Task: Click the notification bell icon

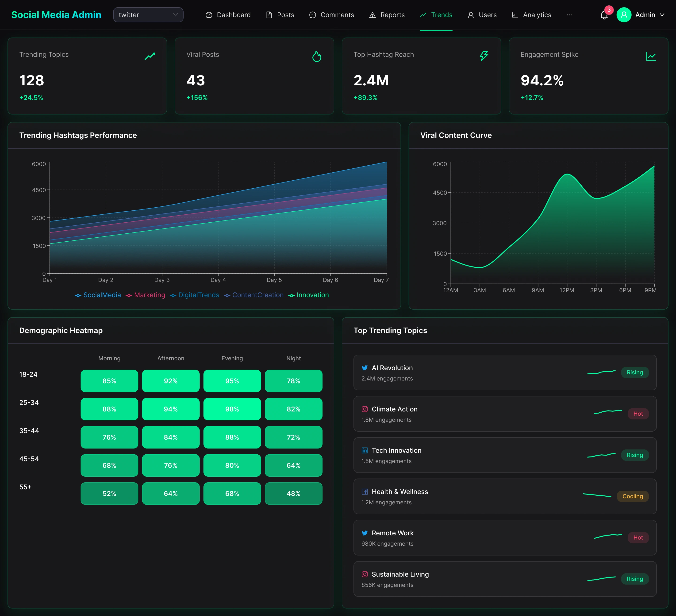Action: tap(604, 15)
